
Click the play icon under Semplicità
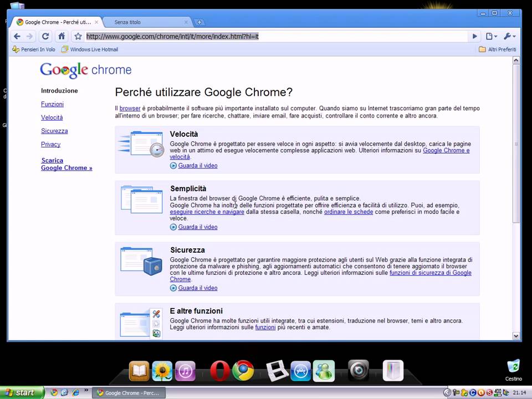pos(173,227)
